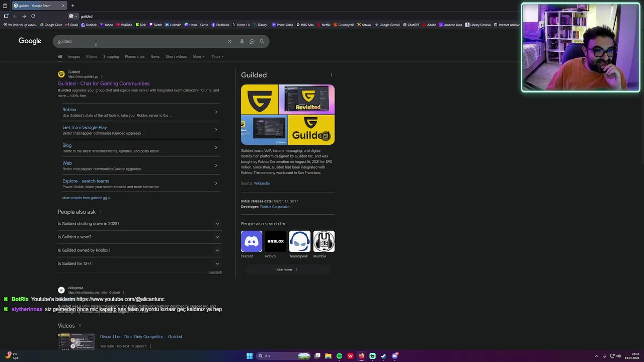This screenshot has width=644, height=362.
Task: Open the Web sitelink
Action: (x=67, y=163)
